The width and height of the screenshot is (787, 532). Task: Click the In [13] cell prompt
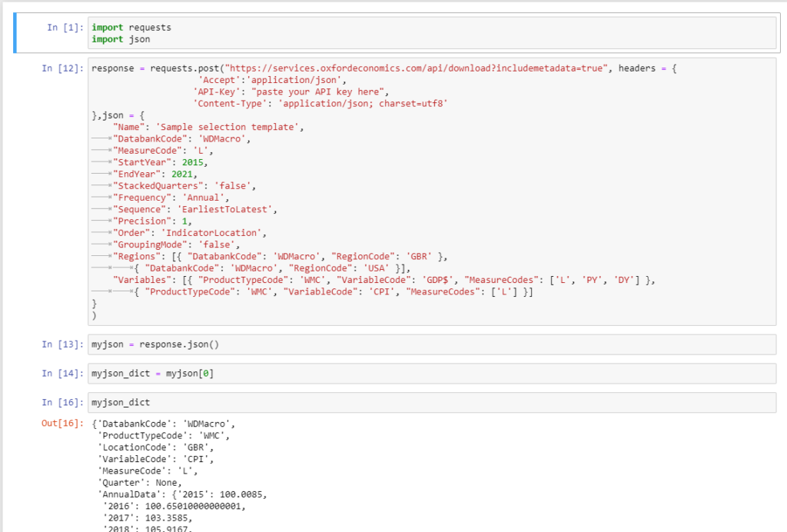tap(62, 344)
